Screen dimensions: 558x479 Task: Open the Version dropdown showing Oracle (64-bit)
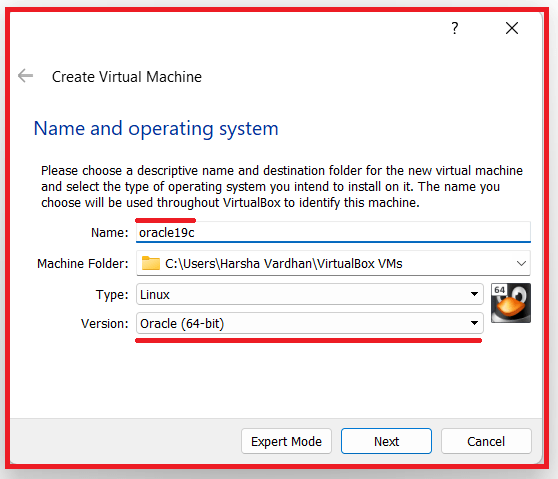click(x=309, y=323)
